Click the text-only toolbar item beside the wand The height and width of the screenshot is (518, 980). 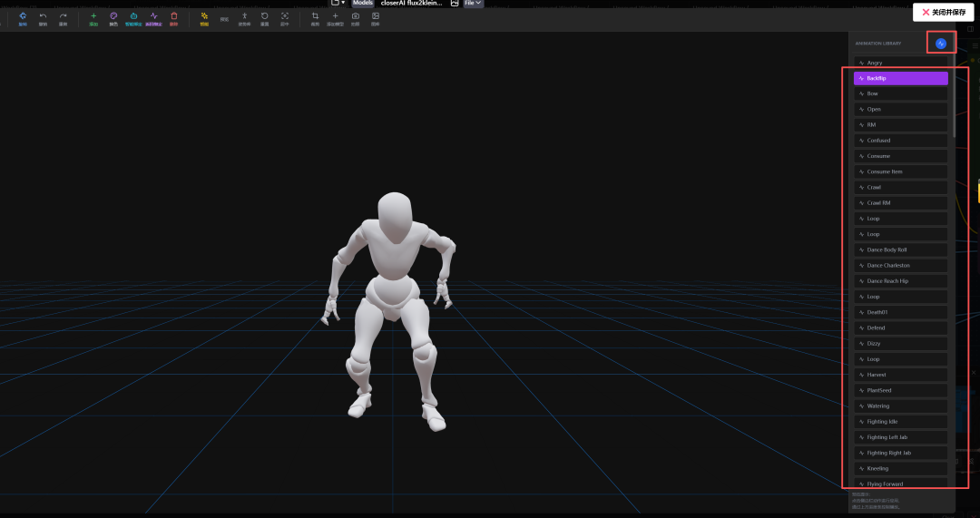click(x=224, y=19)
